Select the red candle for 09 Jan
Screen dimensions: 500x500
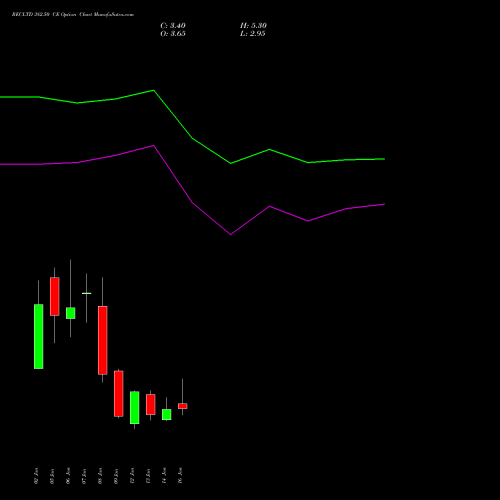(119, 394)
